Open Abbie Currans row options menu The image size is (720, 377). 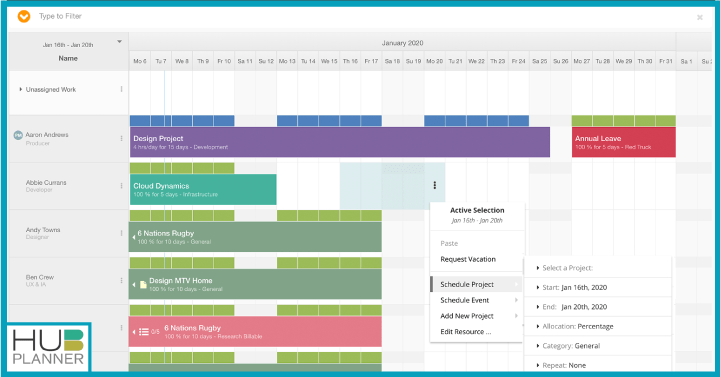(x=121, y=186)
